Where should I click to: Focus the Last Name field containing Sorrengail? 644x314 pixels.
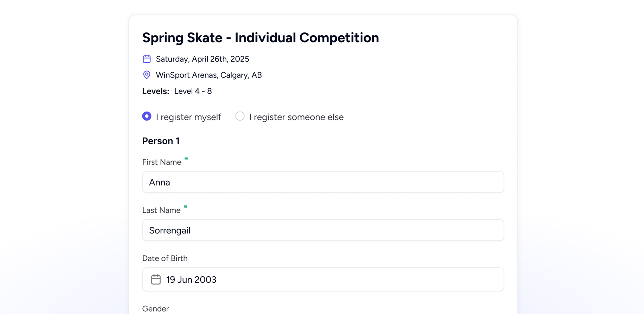[x=323, y=230]
